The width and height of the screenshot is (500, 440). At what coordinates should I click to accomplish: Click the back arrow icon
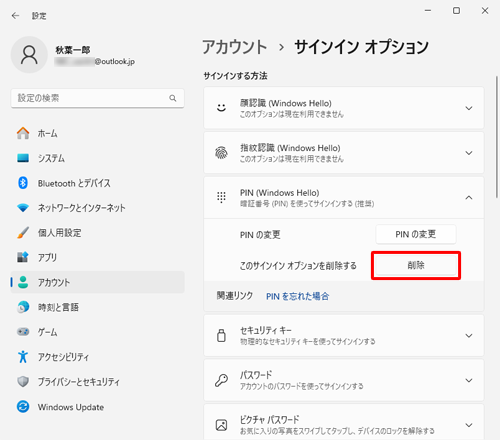click(x=15, y=16)
